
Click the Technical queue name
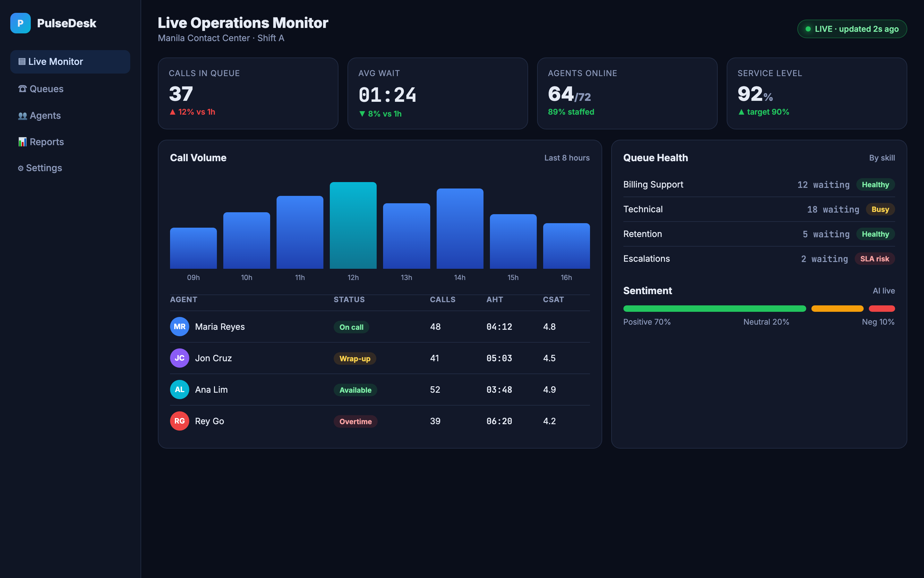coord(643,209)
